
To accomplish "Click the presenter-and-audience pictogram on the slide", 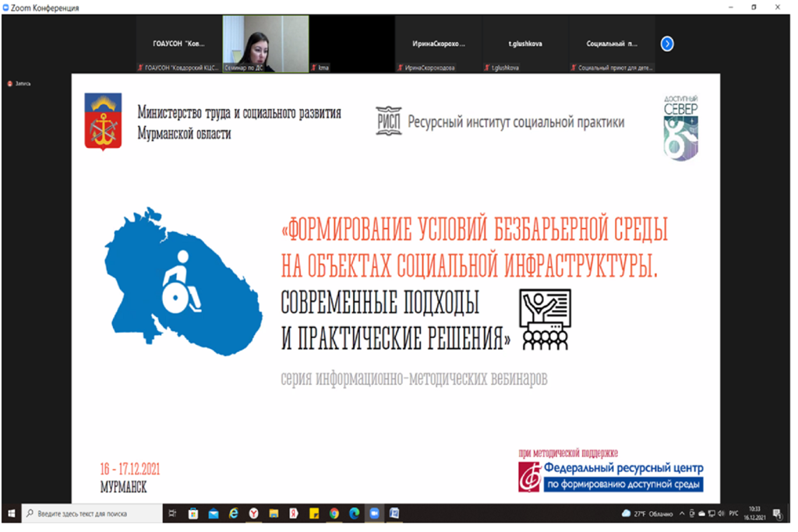I will 545,320.
